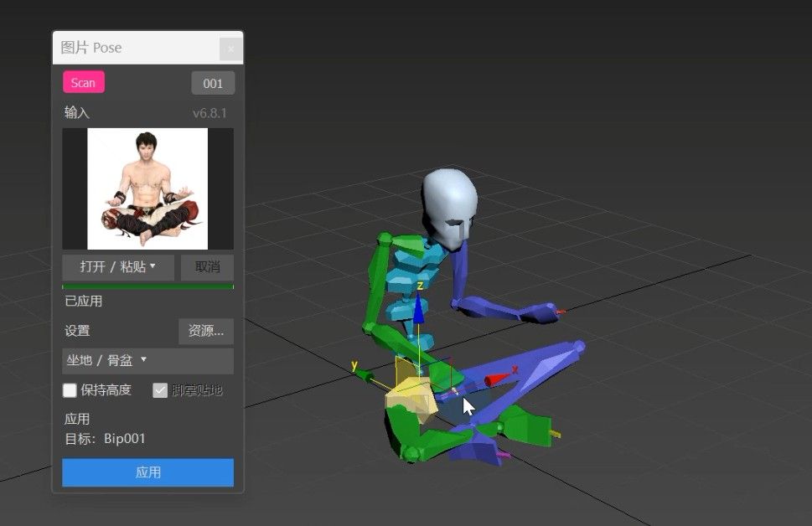Enable the 保持高度 checkbox
This screenshot has width=812, height=526.
[70, 389]
